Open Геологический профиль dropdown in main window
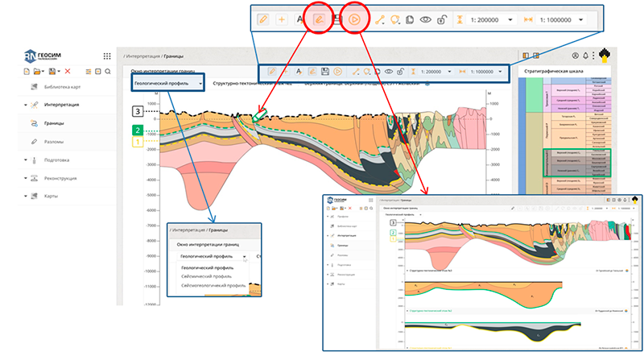644x352 pixels. [168, 83]
